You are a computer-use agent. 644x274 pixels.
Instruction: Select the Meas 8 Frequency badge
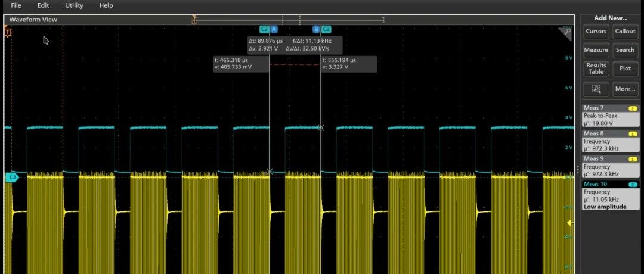611,141
